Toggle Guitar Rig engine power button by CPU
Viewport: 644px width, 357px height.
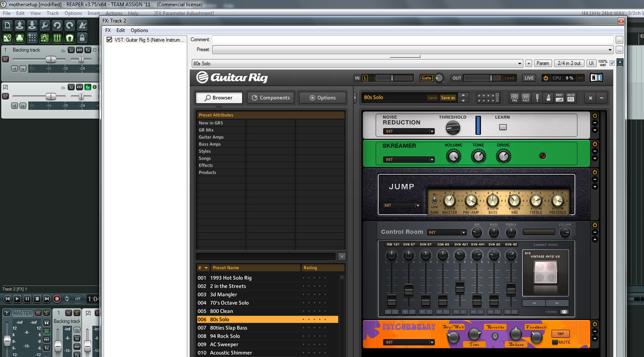tap(545, 78)
